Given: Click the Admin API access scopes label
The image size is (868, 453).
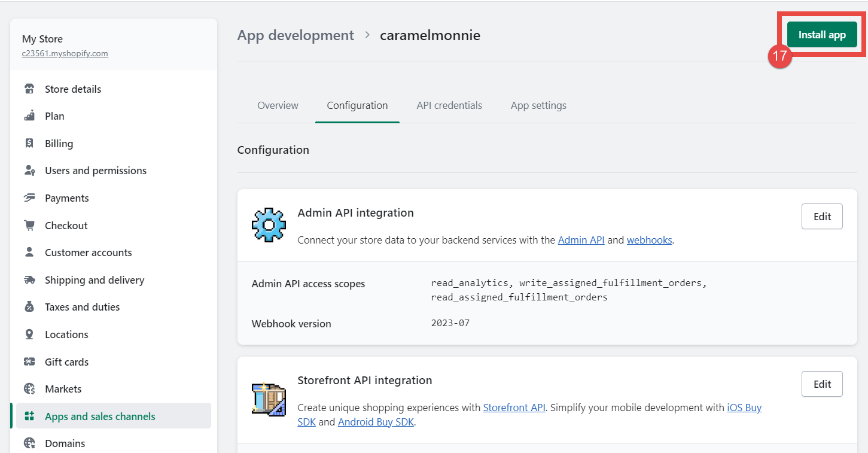Looking at the screenshot, I should click(308, 284).
